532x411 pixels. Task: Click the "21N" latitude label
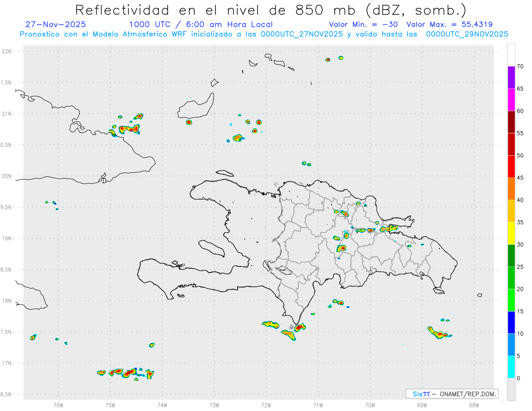click(8, 114)
